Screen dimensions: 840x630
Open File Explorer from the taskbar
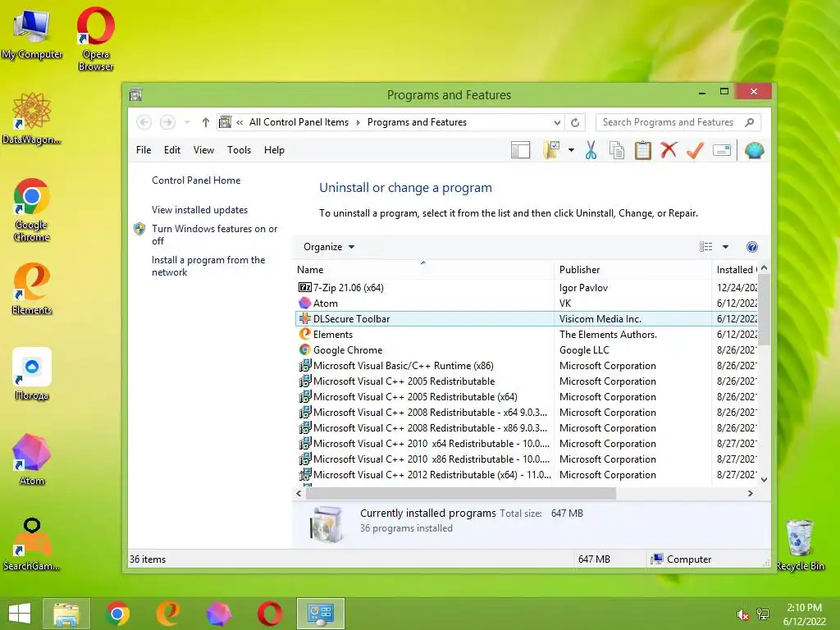[x=66, y=614]
